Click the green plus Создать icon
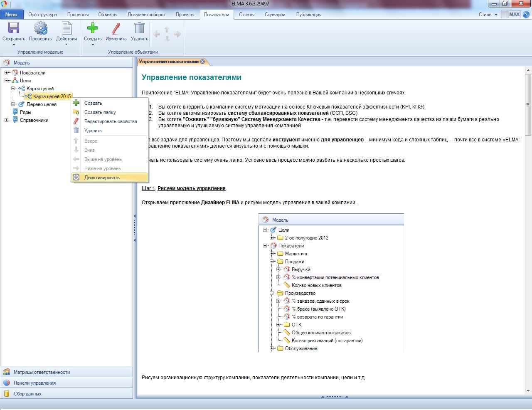This screenshot has height=410, width=532. pyautogui.click(x=92, y=28)
